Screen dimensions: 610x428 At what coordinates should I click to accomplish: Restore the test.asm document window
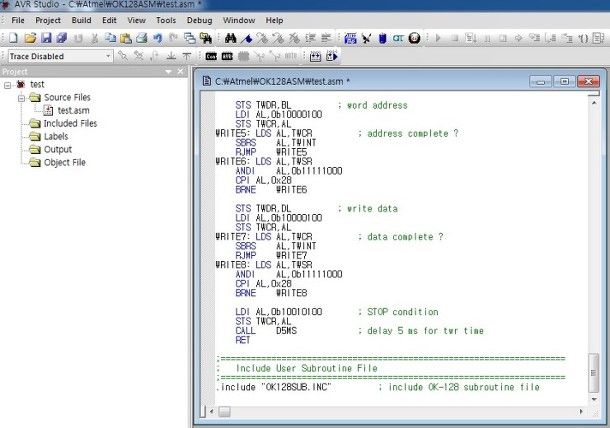[564, 82]
